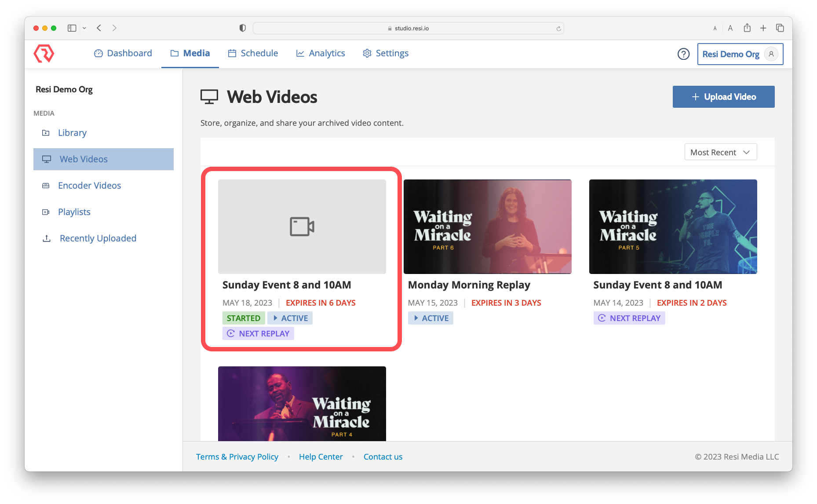The width and height of the screenshot is (817, 504).
Task: Select Encoder Videos in the sidebar
Action: [89, 186]
